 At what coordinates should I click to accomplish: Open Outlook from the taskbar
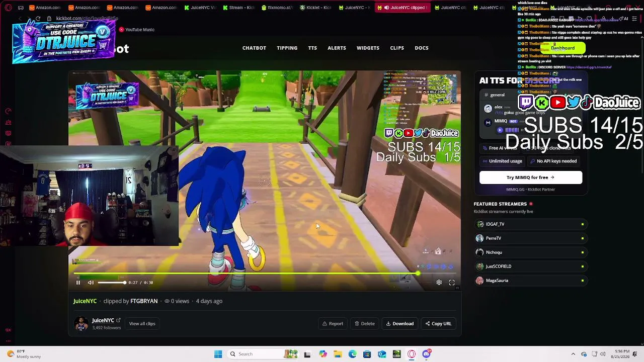(x=382, y=354)
